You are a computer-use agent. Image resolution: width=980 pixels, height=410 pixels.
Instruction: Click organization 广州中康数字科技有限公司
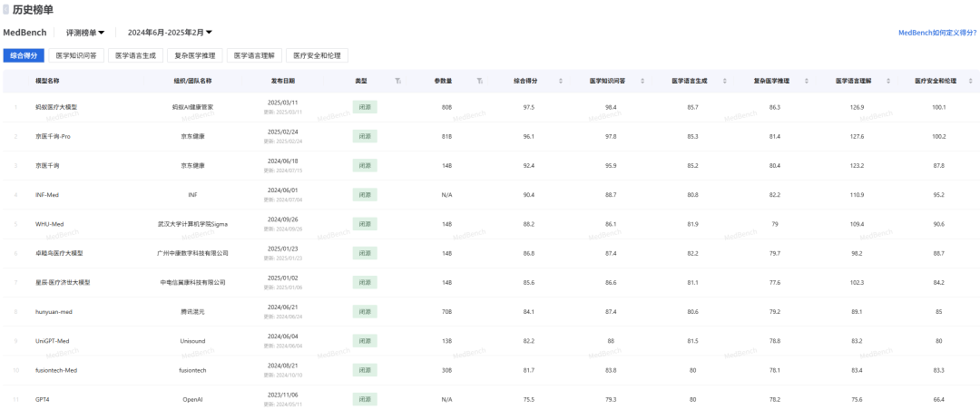pos(192,253)
